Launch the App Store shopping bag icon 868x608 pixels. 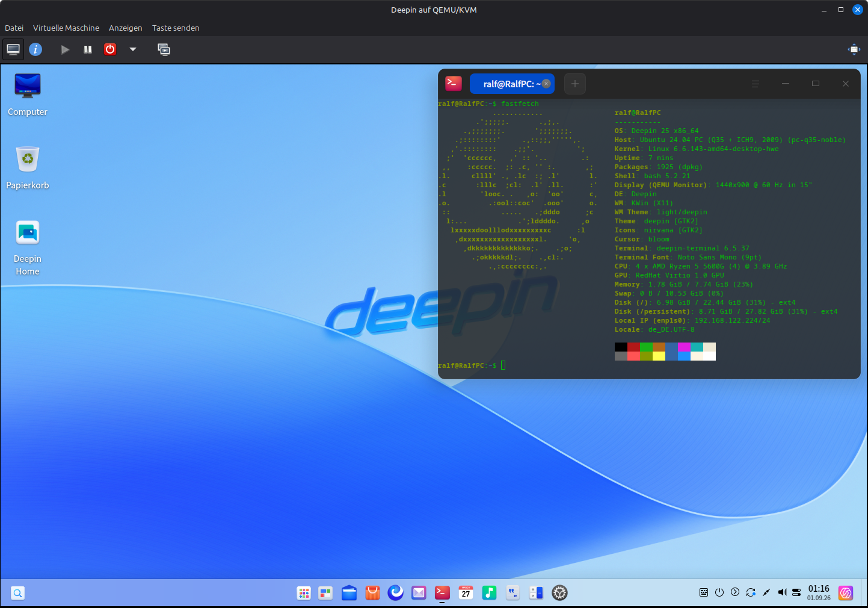click(373, 593)
